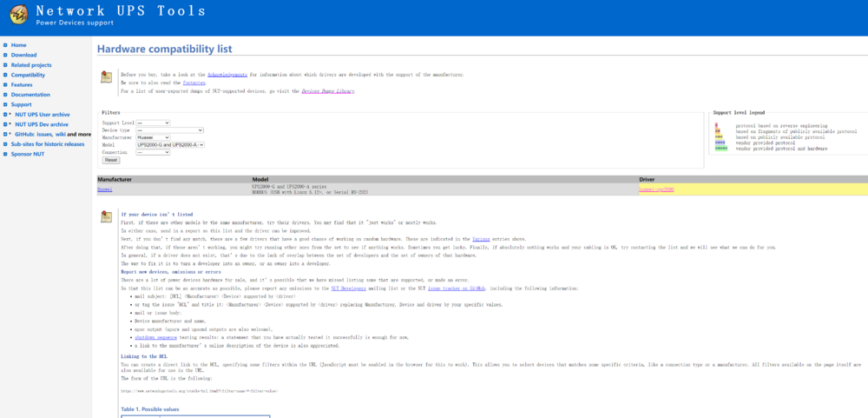This screenshot has height=418, width=868.
Task: Expand the Connection filter dropdown
Action: coord(153,152)
